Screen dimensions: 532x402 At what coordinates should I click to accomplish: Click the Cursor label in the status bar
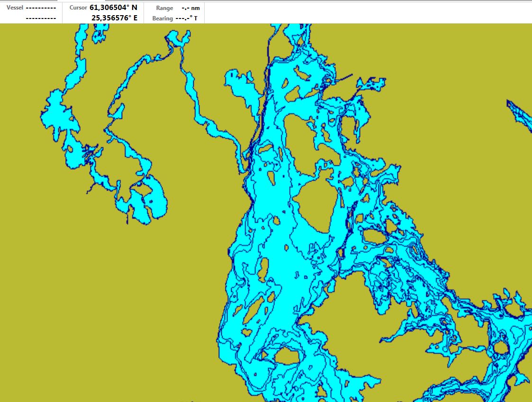click(78, 8)
